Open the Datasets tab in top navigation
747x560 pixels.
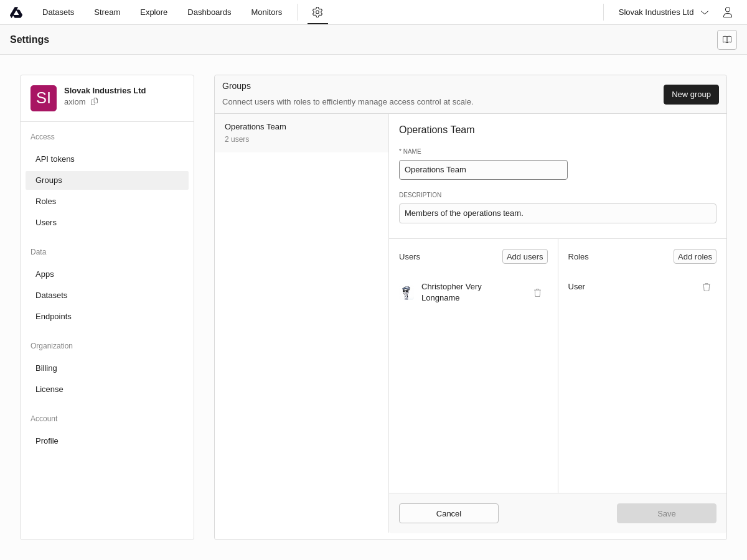(x=58, y=12)
